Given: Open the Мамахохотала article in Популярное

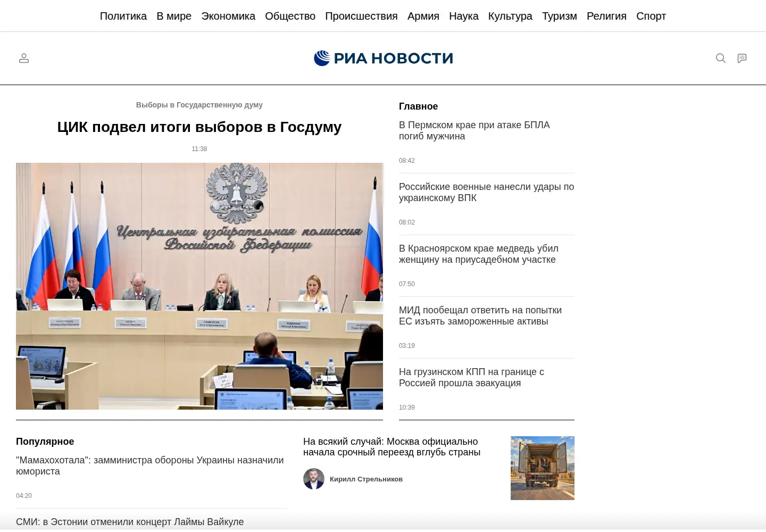Looking at the screenshot, I should (150, 465).
